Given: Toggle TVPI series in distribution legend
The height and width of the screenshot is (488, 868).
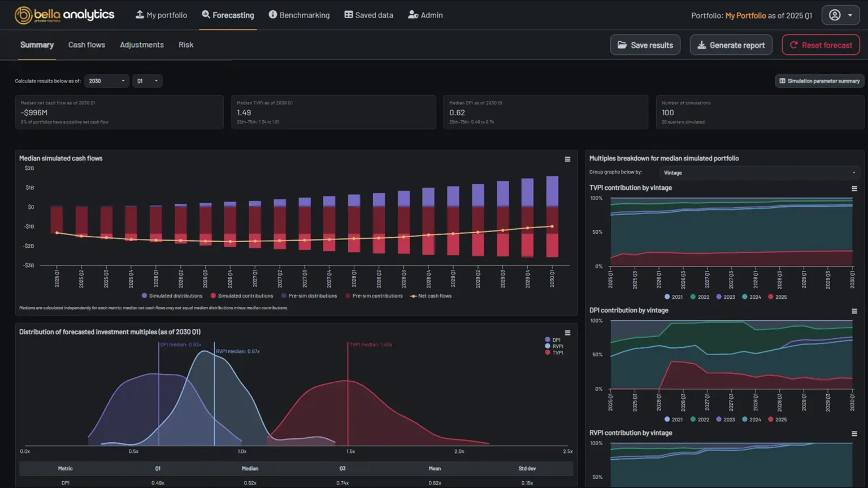Looking at the screenshot, I should pos(554,353).
